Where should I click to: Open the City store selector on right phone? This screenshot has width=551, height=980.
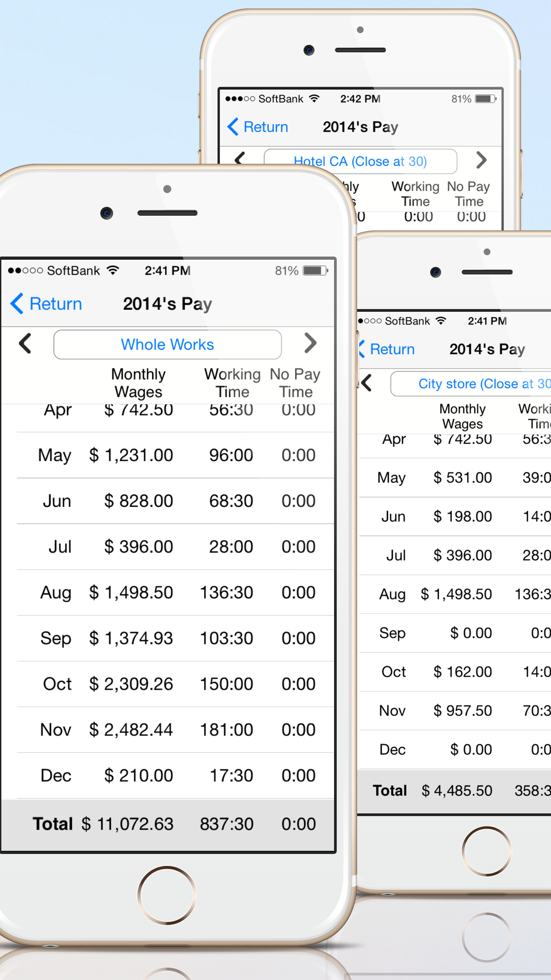point(471,383)
